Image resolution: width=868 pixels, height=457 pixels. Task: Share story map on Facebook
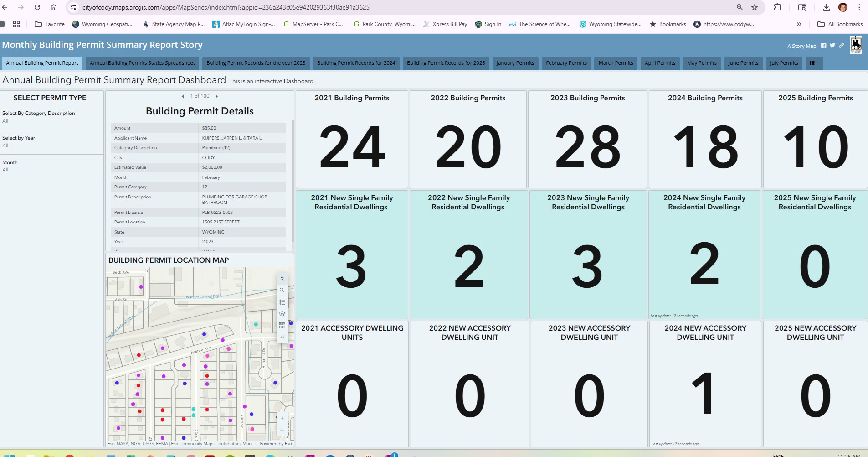(x=823, y=46)
